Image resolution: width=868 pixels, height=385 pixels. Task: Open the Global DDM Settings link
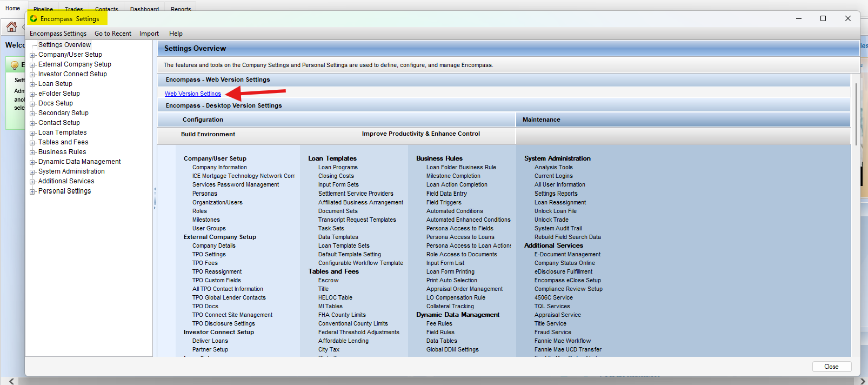[x=452, y=349]
